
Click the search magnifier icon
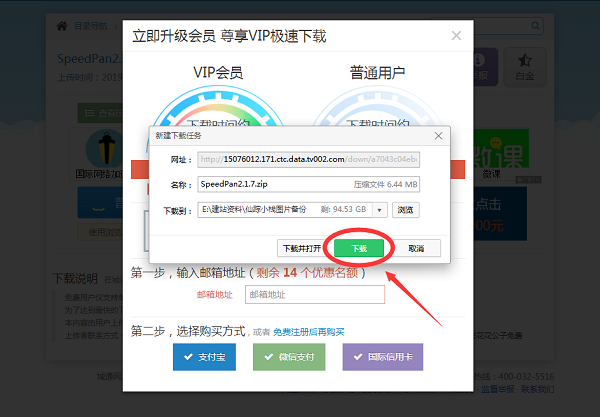pyautogui.click(x=535, y=26)
